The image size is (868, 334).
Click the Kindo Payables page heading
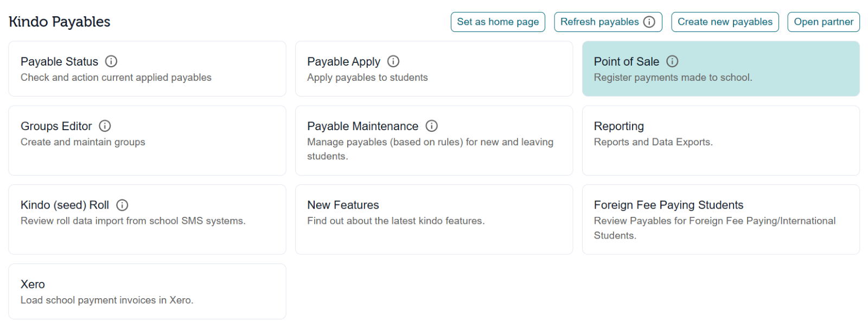coord(60,22)
